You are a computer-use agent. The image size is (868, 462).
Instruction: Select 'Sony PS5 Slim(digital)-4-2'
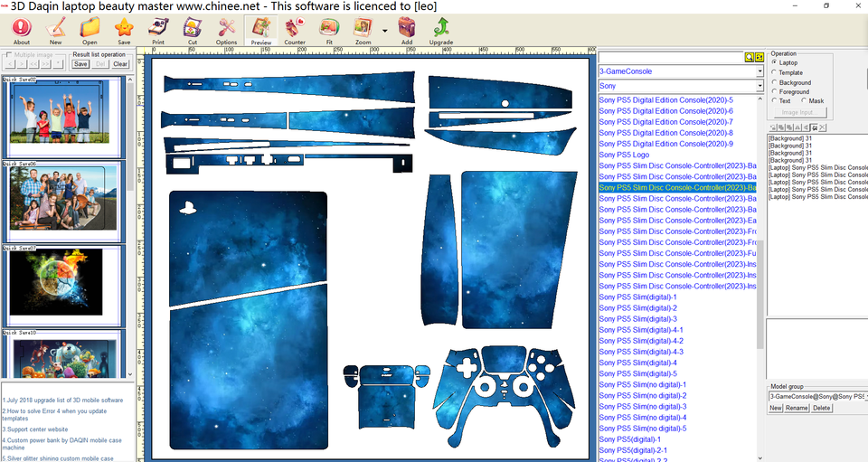(x=641, y=341)
